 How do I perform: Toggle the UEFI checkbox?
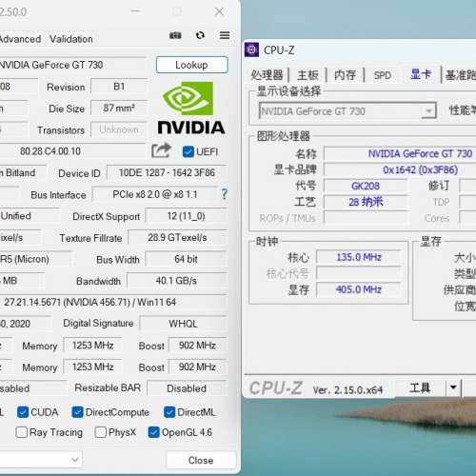point(188,152)
